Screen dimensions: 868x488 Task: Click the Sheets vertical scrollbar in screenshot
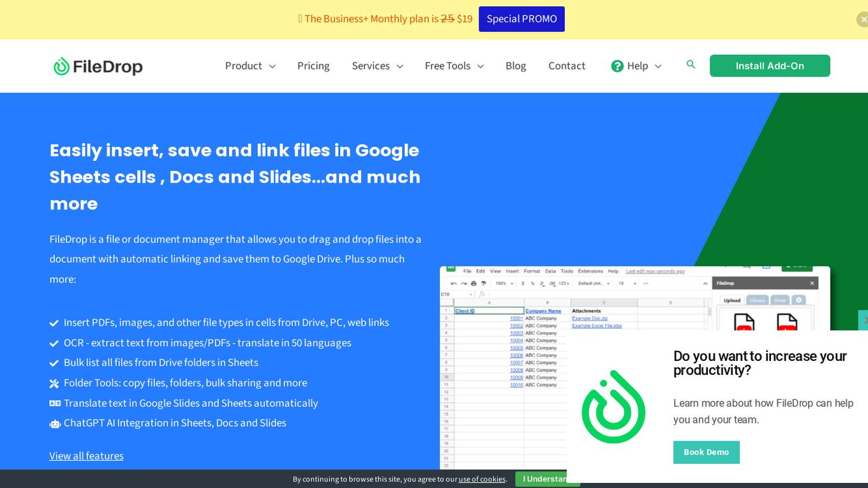point(710,312)
